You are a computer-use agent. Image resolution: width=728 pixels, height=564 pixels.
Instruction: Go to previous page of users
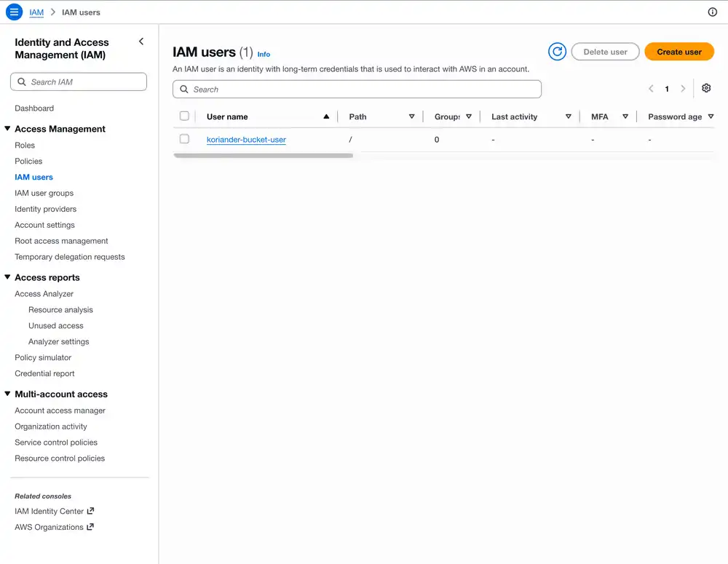click(651, 89)
